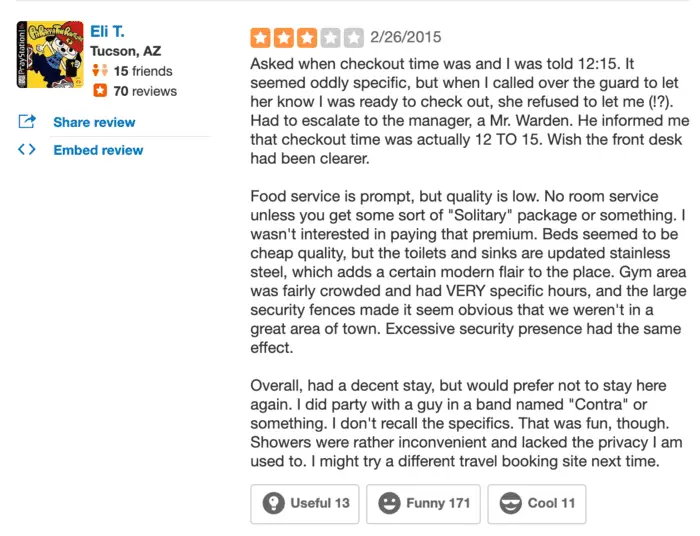
Task: Click the fifth gray rating star
Action: 353,38
